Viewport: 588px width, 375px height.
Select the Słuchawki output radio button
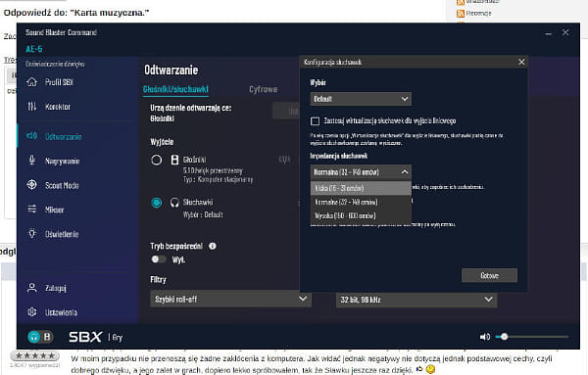coord(157,203)
